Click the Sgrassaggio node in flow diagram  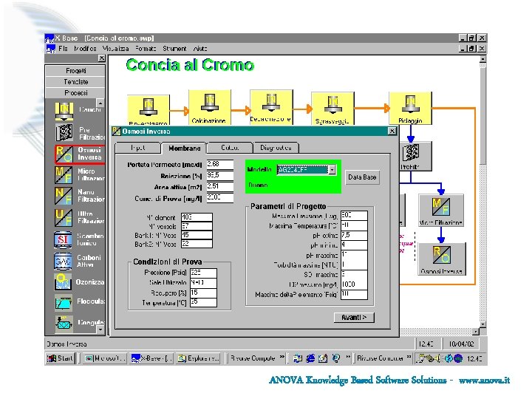(332, 108)
